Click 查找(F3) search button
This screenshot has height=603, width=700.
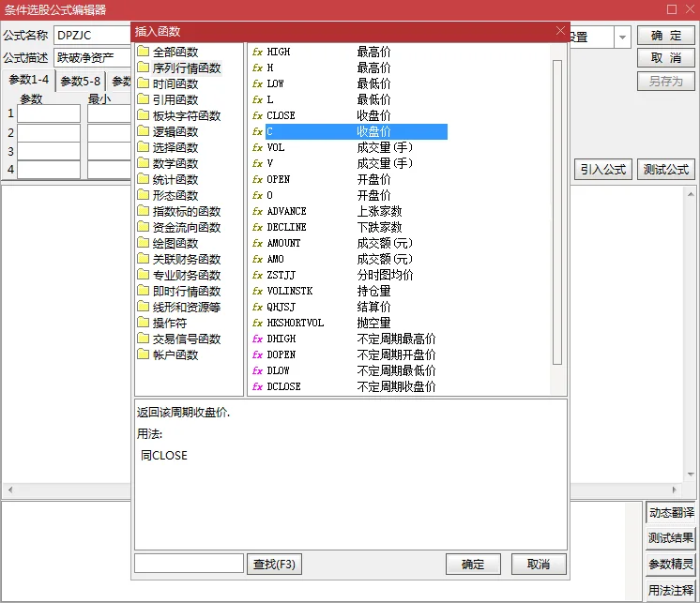click(275, 565)
